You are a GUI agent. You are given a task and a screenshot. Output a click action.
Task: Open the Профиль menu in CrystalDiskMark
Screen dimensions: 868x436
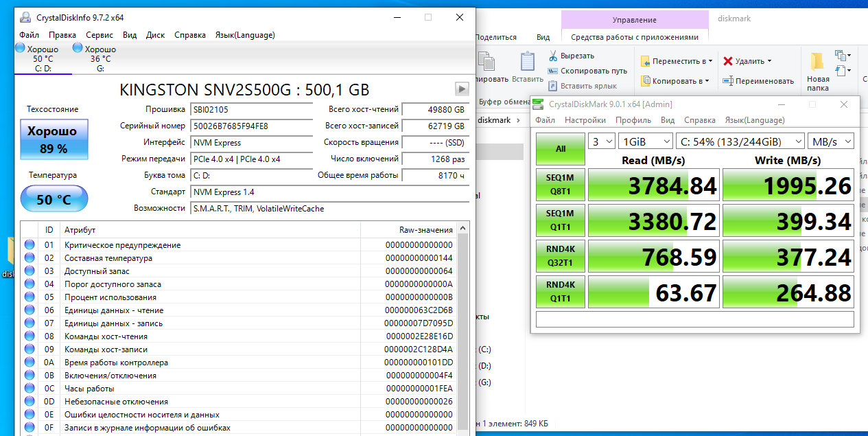pos(633,120)
